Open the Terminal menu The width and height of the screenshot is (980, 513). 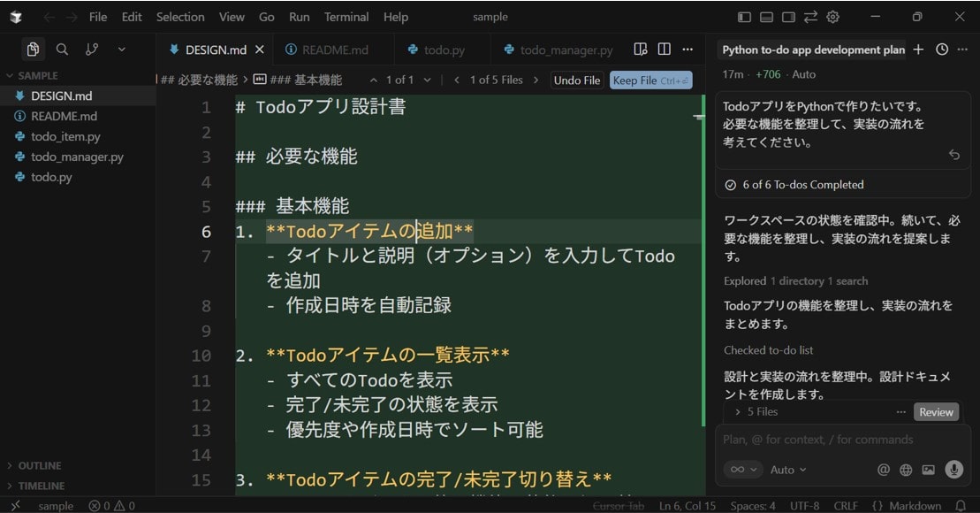(x=346, y=17)
